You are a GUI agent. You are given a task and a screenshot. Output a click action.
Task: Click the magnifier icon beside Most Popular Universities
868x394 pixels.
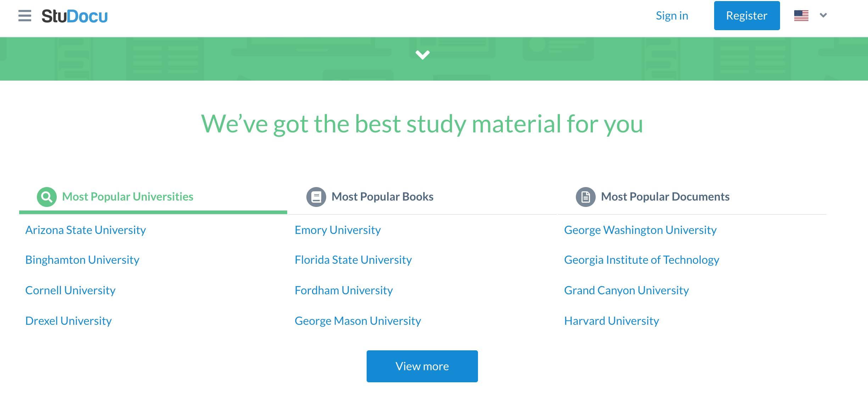pos(47,197)
